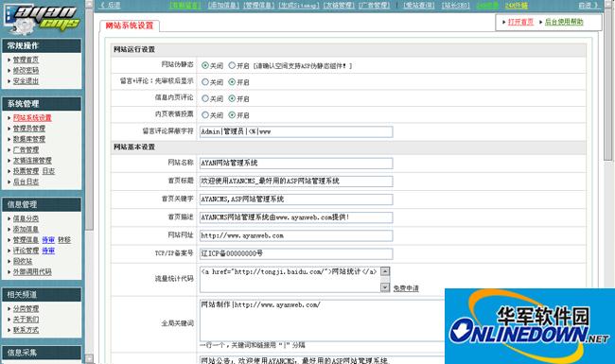Click 转移 link beside 管理信息
Screen dimensions: 615x364
coord(64,239)
